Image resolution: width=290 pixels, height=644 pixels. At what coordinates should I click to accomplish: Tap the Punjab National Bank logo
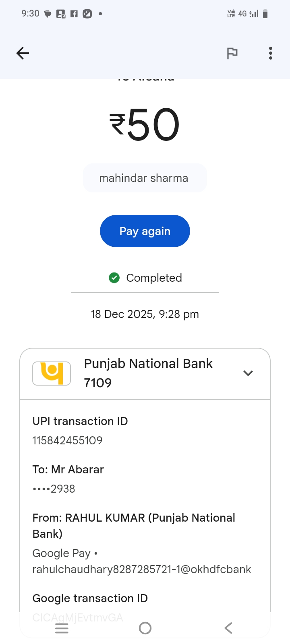(x=52, y=374)
